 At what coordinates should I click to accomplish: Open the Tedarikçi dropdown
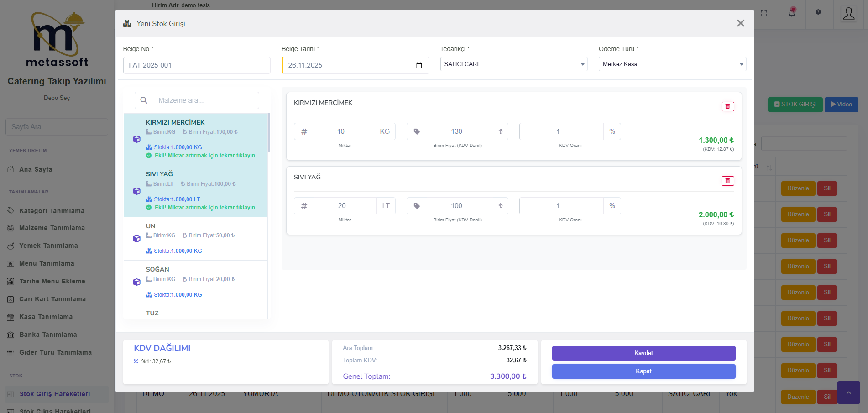click(513, 64)
